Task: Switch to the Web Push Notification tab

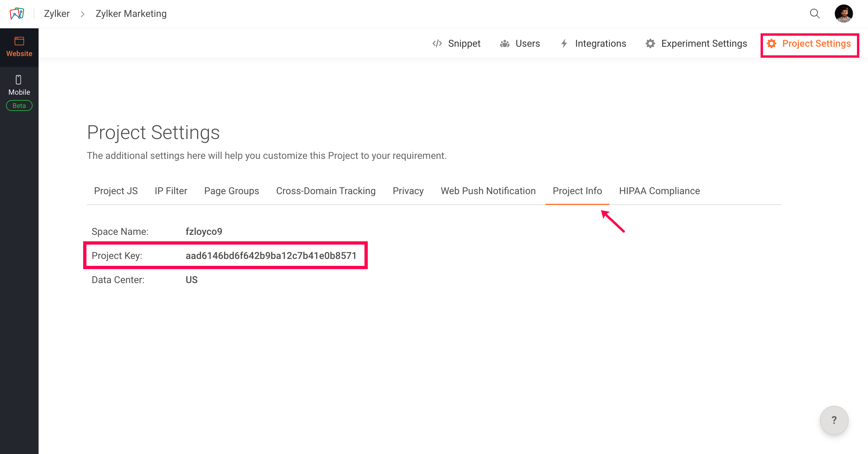Action: [488, 191]
